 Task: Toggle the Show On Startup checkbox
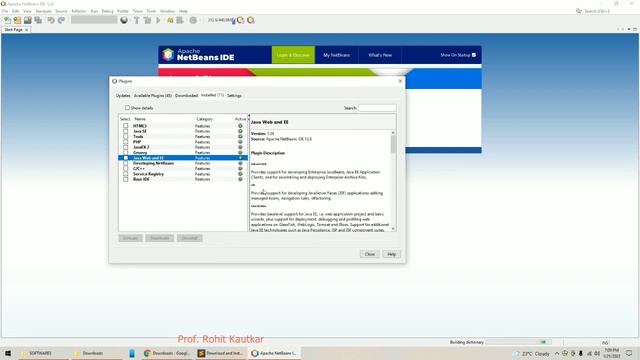(474, 55)
